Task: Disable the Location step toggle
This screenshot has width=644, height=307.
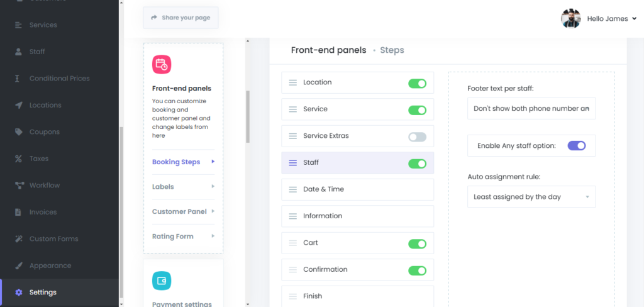Action: point(417,83)
